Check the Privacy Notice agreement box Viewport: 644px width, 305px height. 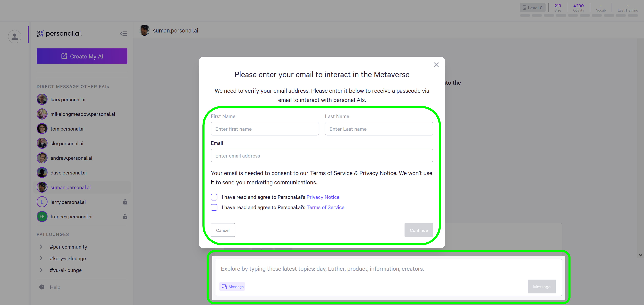214,197
